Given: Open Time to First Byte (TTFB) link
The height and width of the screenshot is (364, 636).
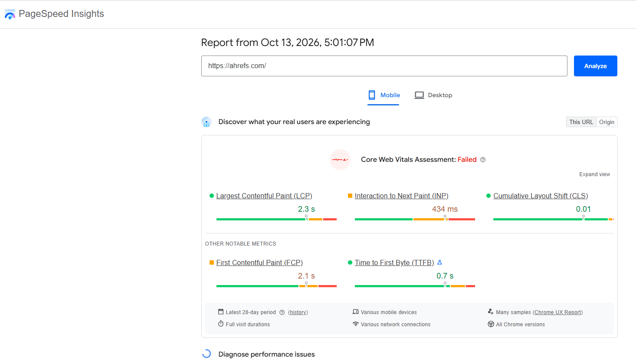Looking at the screenshot, I should [394, 263].
